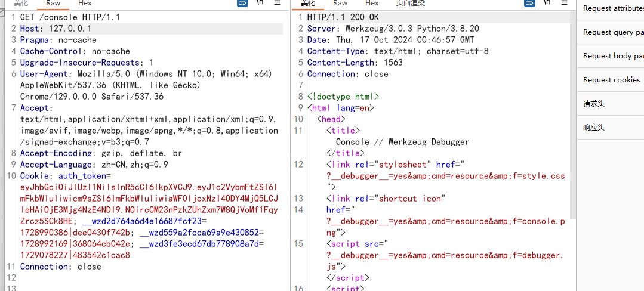The height and width of the screenshot is (291, 644).
Task: Switch response view to Hex tab
Action: 372,3
